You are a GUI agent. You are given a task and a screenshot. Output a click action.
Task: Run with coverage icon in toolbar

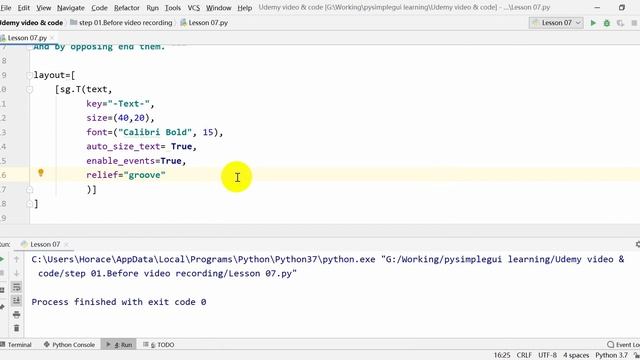click(620, 23)
